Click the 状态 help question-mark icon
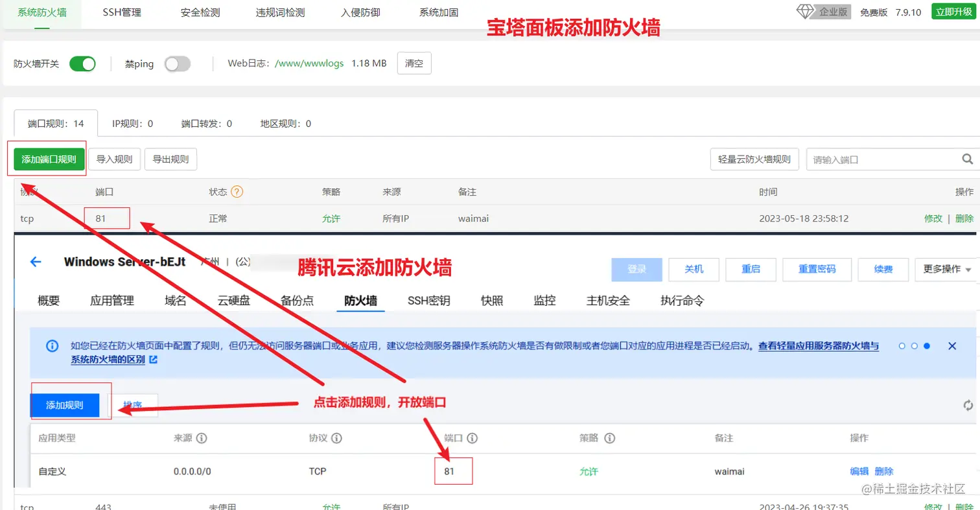Image resolution: width=980 pixels, height=510 pixels. pyautogui.click(x=237, y=192)
